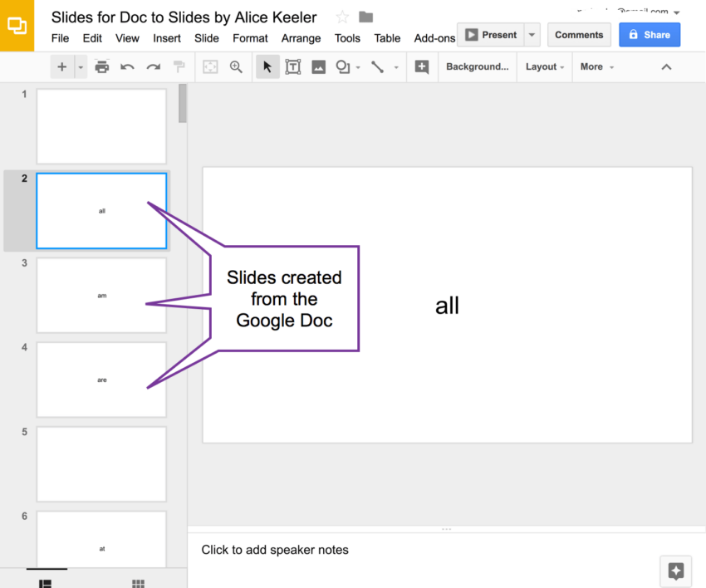Open the Line tool dropdown arrow
The height and width of the screenshot is (588, 706).
coord(396,67)
